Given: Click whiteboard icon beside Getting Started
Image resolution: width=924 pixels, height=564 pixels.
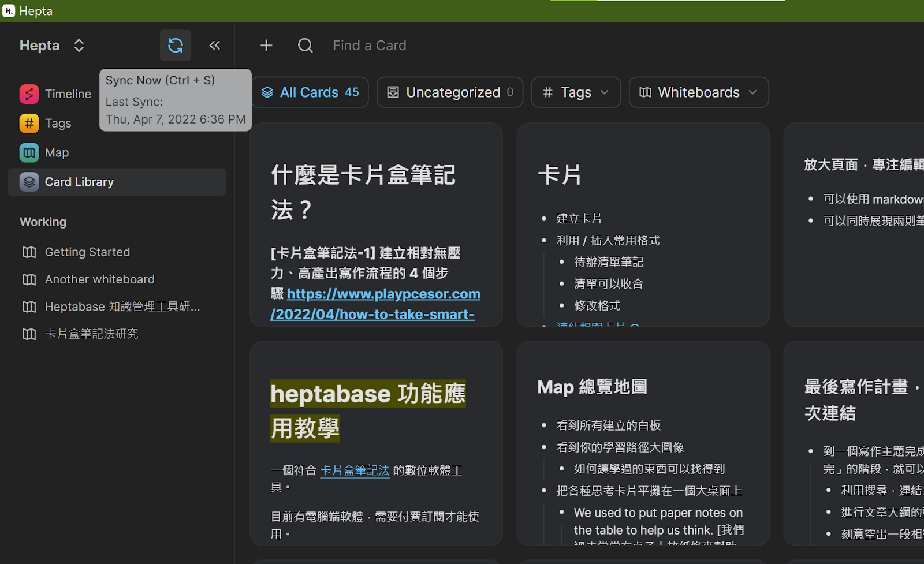Looking at the screenshot, I should click(29, 252).
